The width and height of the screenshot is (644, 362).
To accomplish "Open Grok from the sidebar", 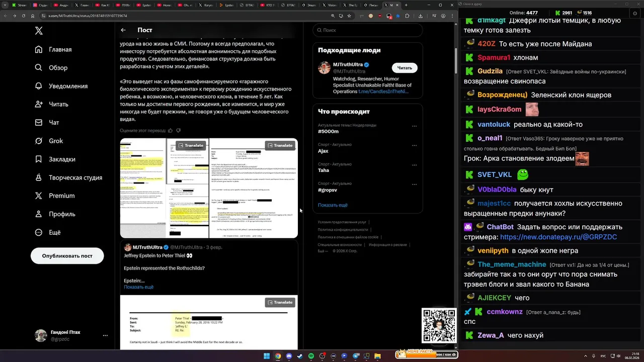I will tap(49, 141).
